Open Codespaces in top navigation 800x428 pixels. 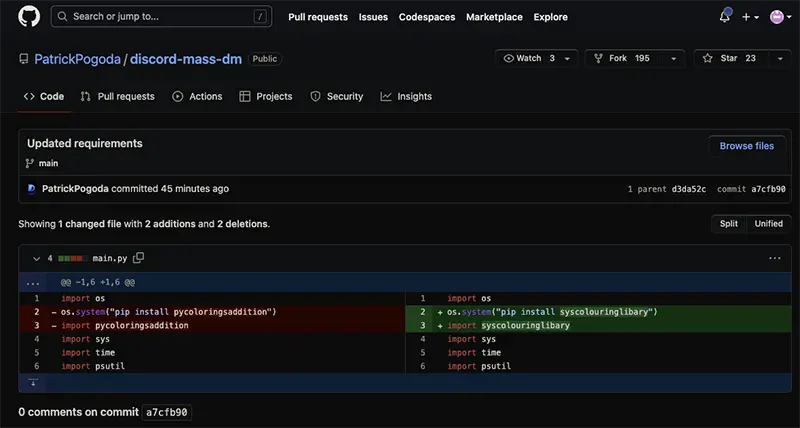pyautogui.click(x=427, y=17)
